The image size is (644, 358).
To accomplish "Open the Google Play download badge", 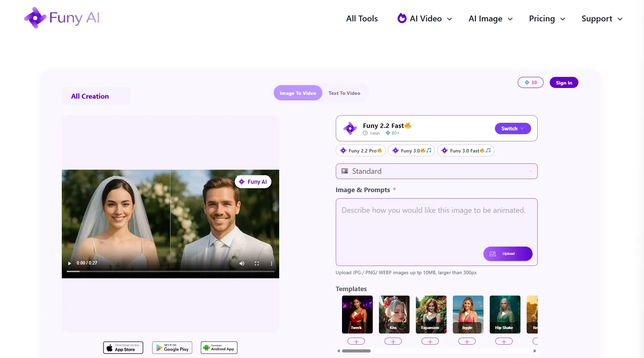I will 172,348.
